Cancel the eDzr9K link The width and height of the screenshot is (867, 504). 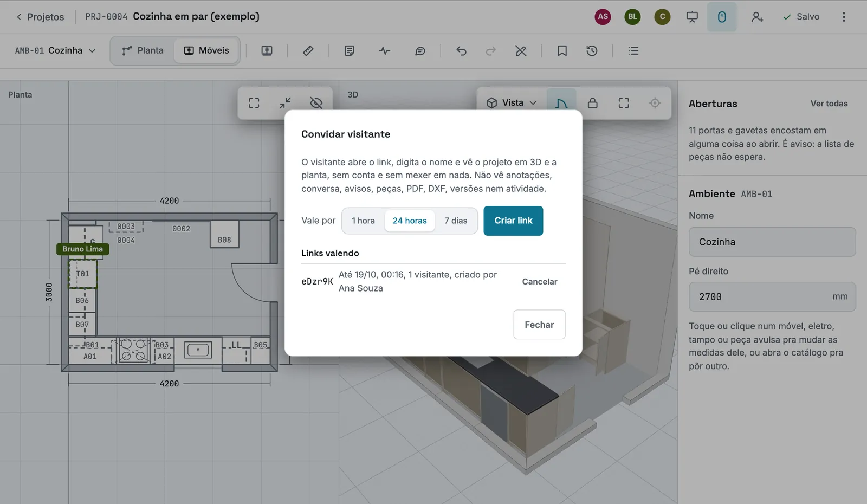coord(540,281)
